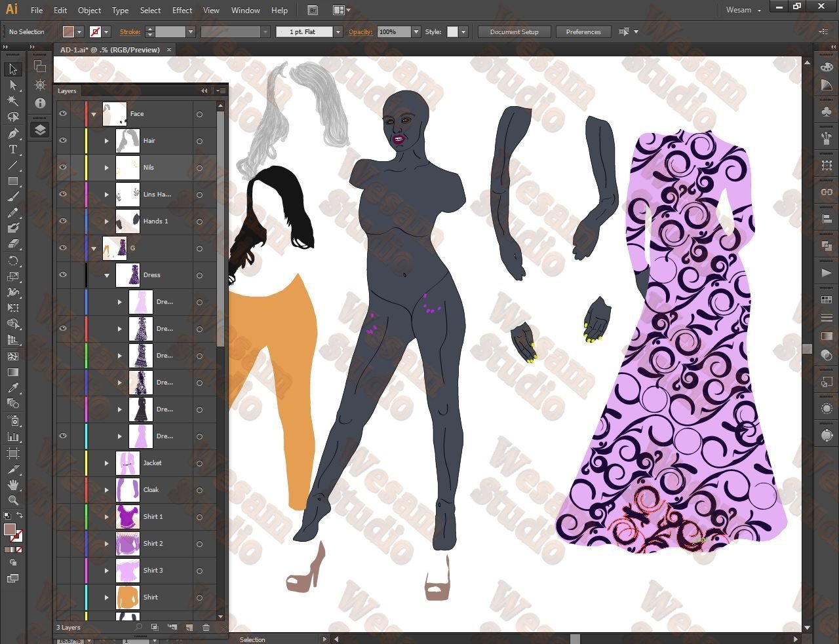Open the Links panel in right dock

click(827, 192)
